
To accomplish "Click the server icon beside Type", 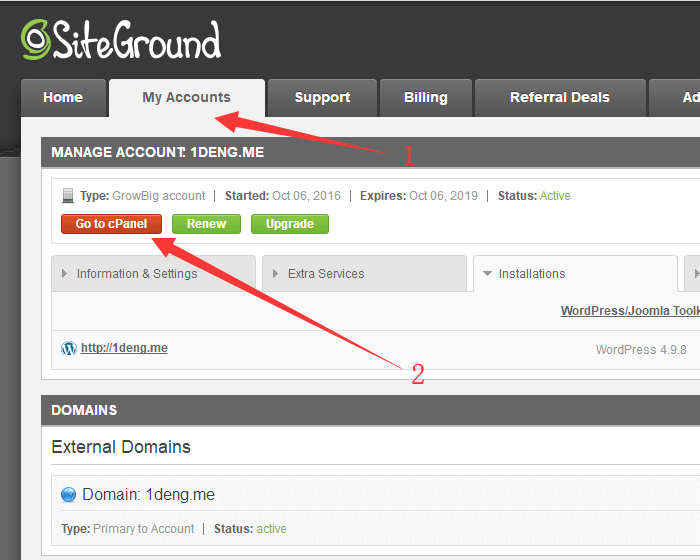I will pos(68,196).
